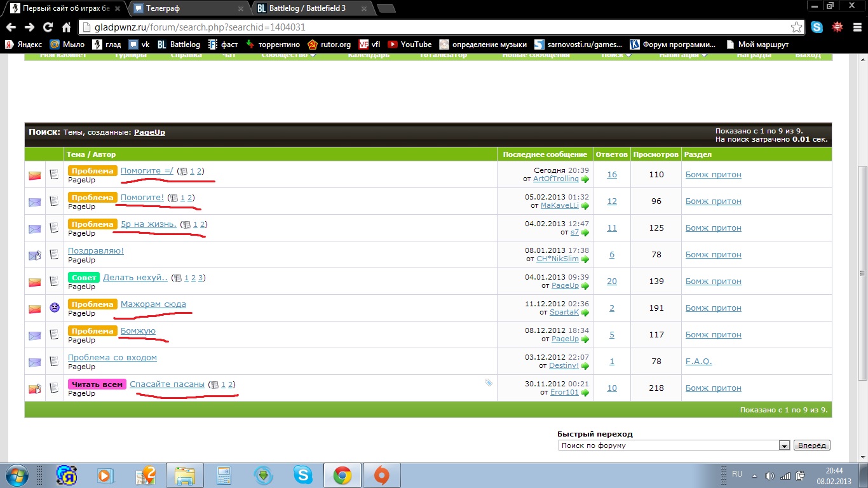Click the reply count 16
The image size is (868, 488).
coord(612,175)
